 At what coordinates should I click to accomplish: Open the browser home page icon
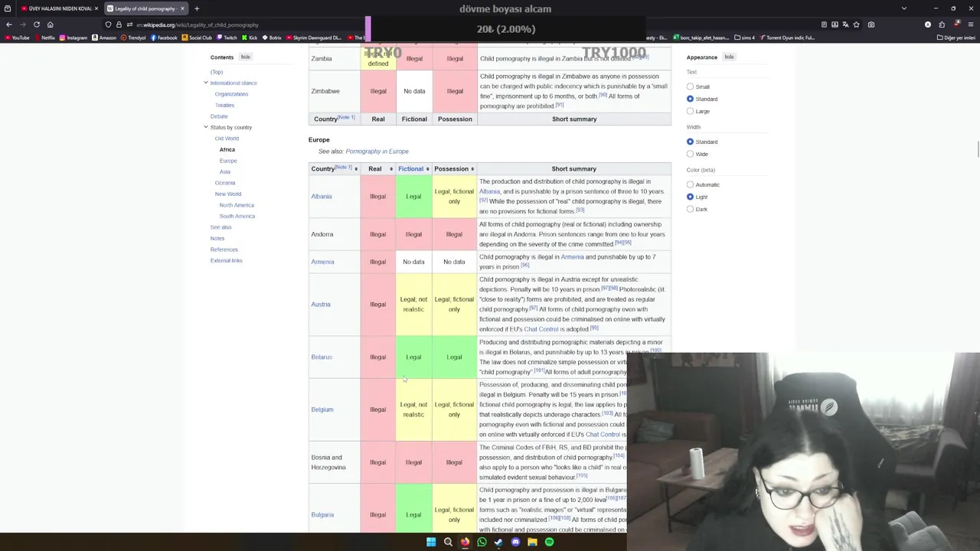click(x=50, y=24)
